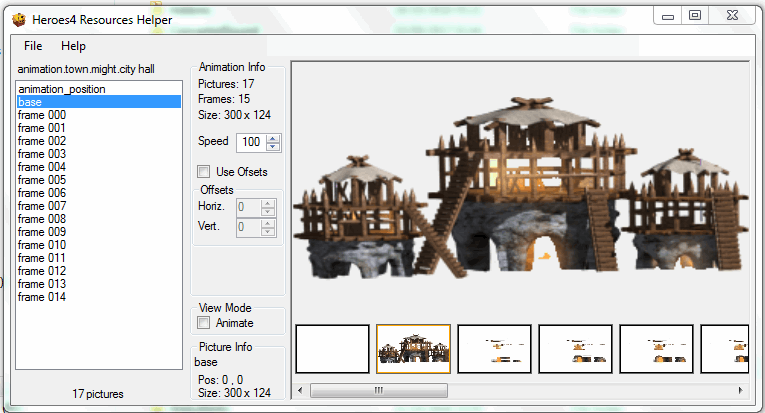Select the fourth frame thumbnail
Screen dimensions: 765x413
[575, 349]
